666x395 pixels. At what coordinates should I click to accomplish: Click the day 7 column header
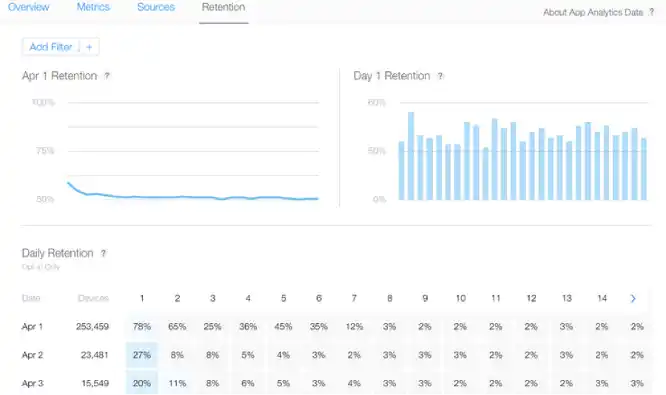[354, 299]
